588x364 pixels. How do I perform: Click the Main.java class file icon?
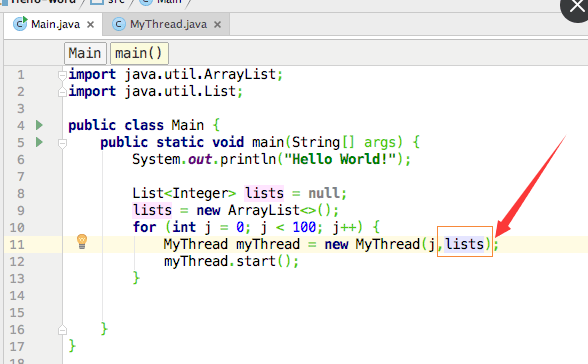coord(20,24)
